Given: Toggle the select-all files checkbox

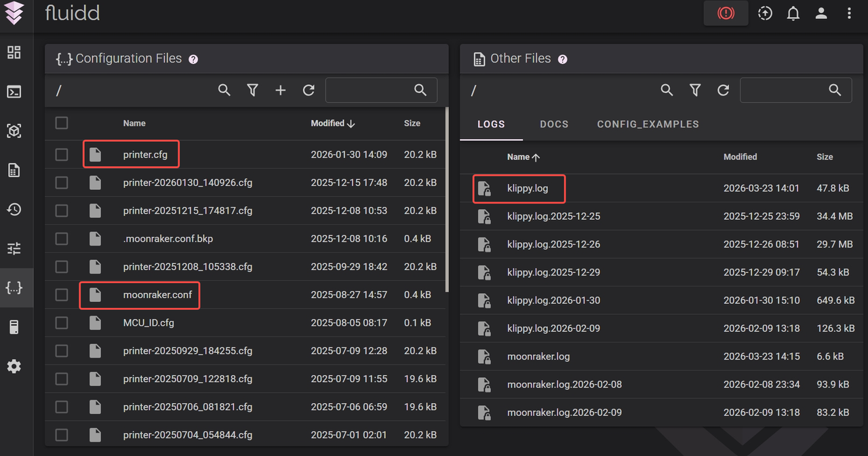Looking at the screenshot, I should pos(62,123).
